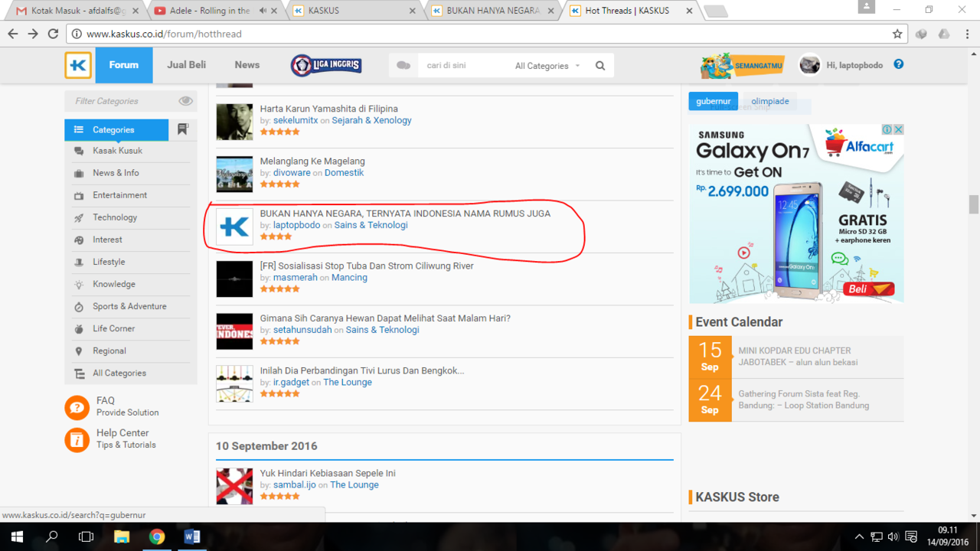The height and width of the screenshot is (551, 980).
Task: Open the News menu
Action: point(247,65)
